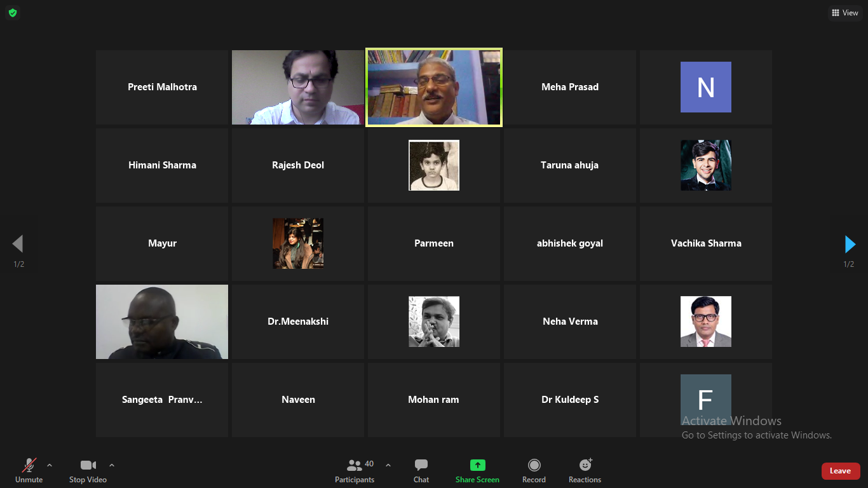868x488 pixels.
Task: Go to previous page of participants
Action: coord(18,244)
